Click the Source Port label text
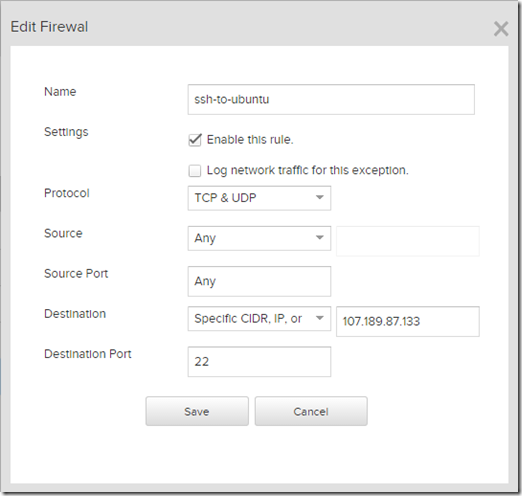Viewport: 522px width, 496px height. coord(76,273)
